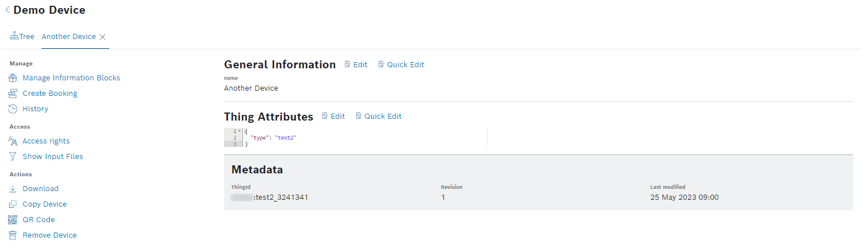Quick Edit the General Information section
This screenshot has width=868, height=248.
click(401, 65)
